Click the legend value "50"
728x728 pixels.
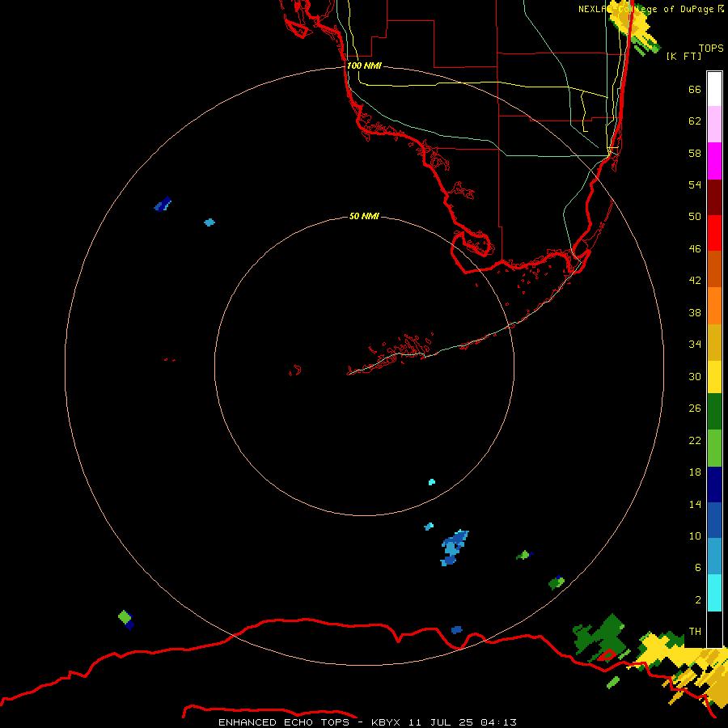(x=695, y=216)
